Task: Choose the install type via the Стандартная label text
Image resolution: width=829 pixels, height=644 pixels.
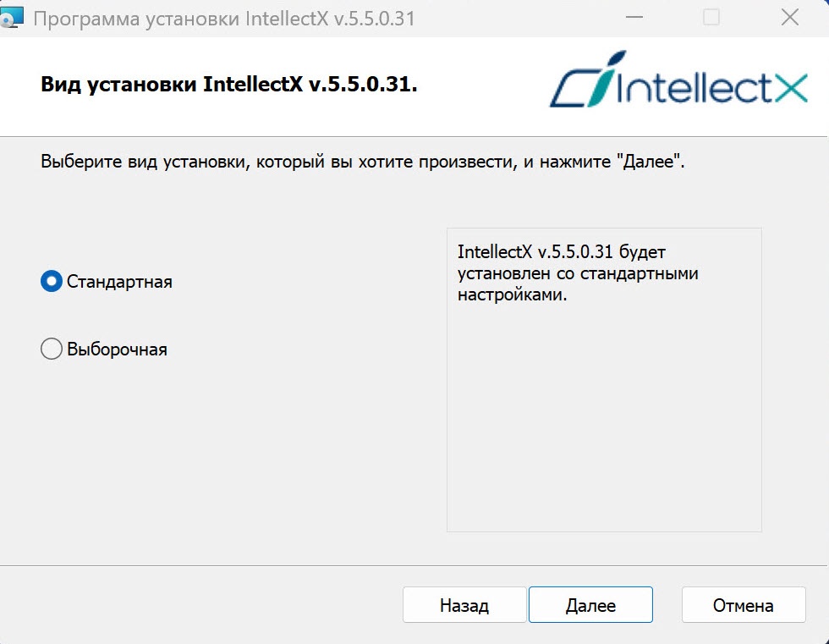Action: [x=119, y=282]
